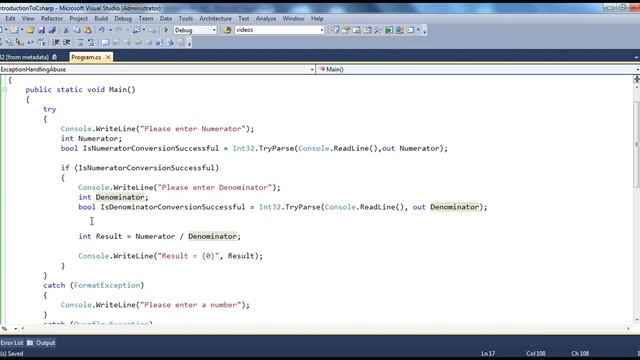Click the vertical scrollbar down arrow

(636, 320)
